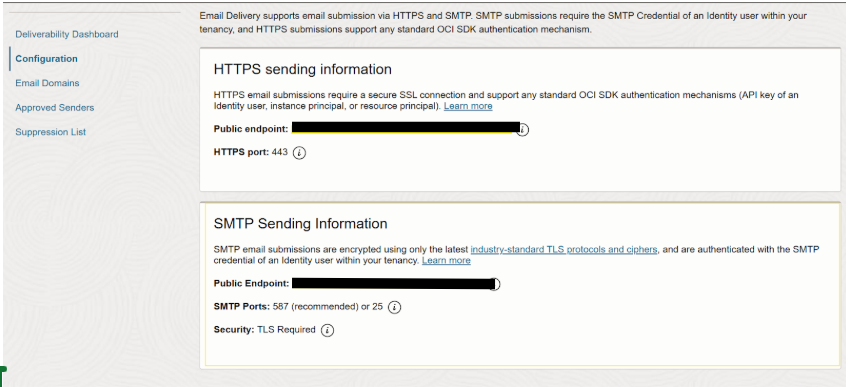Open the info icon beside TLS Required
This screenshot has height=387, width=850.
(x=327, y=330)
